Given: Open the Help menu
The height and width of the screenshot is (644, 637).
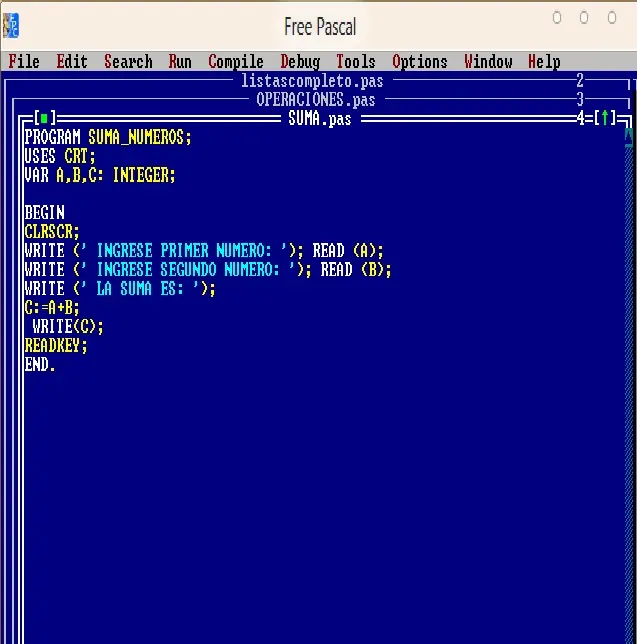Looking at the screenshot, I should [x=544, y=62].
